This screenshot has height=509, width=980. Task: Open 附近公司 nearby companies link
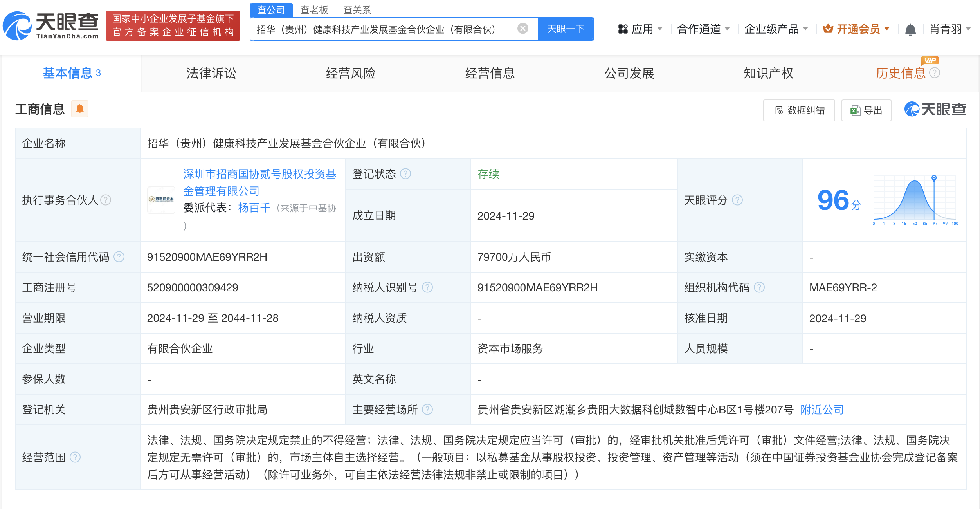[822, 410]
